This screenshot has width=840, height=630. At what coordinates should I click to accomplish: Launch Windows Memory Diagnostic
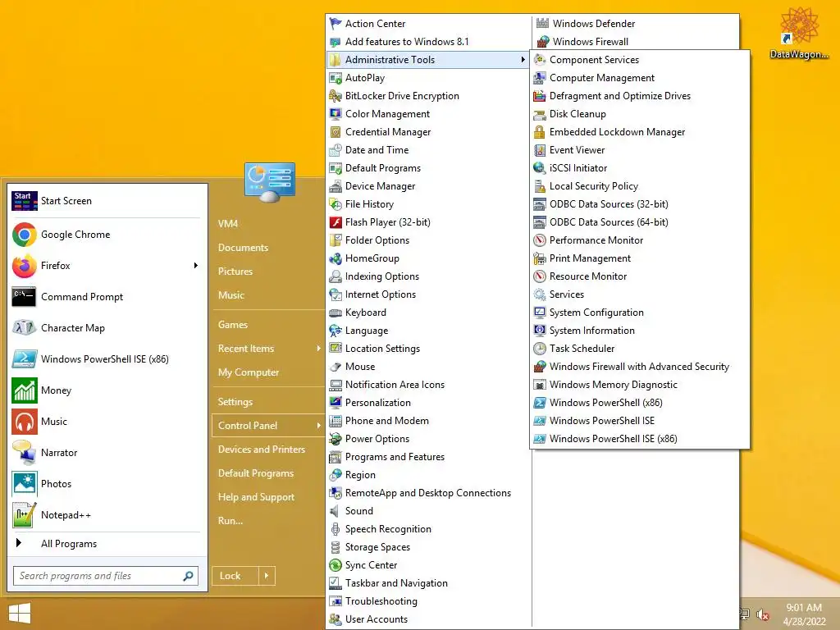tap(614, 385)
